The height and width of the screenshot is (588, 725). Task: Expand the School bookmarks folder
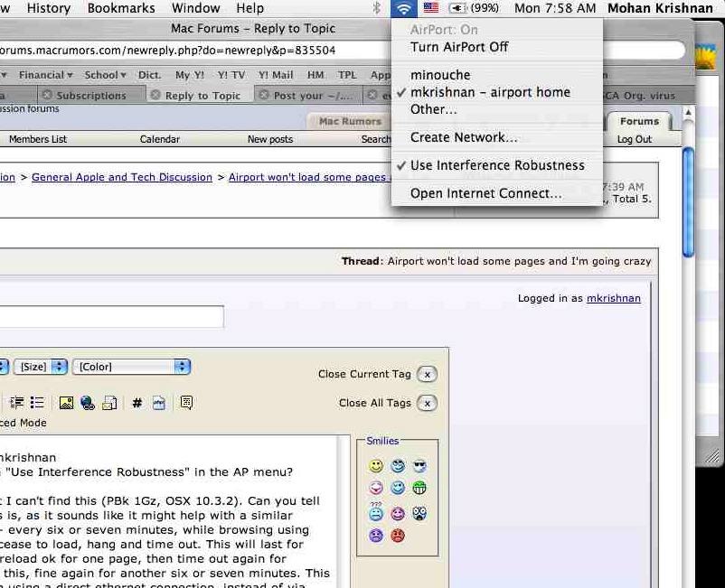[106, 75]
